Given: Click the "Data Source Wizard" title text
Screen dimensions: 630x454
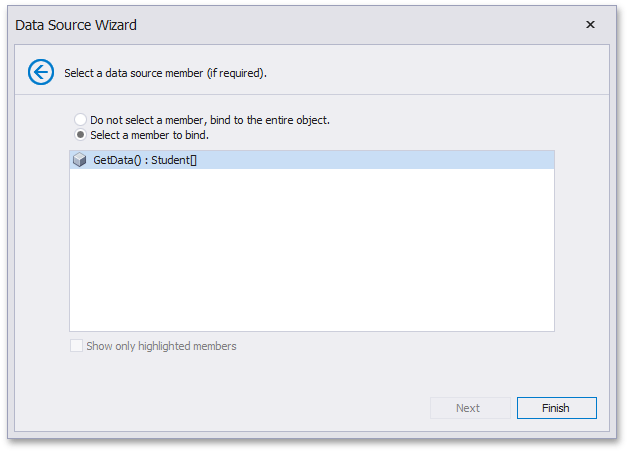Looking at the screenshot, I should (76, 24).
